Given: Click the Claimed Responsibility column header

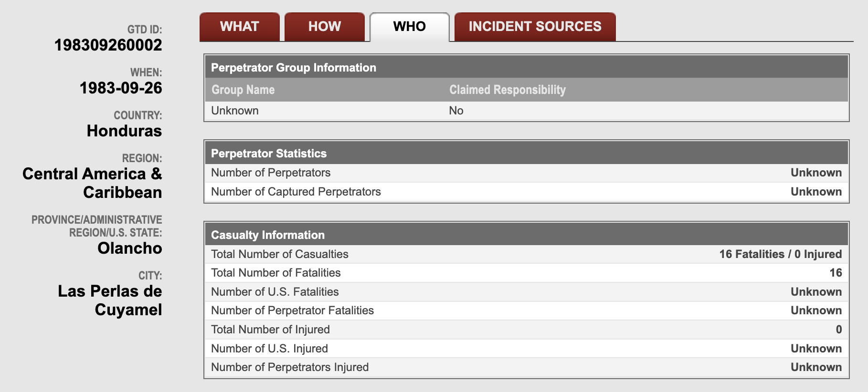Looking at the screenshot, I should coord(508,90).
